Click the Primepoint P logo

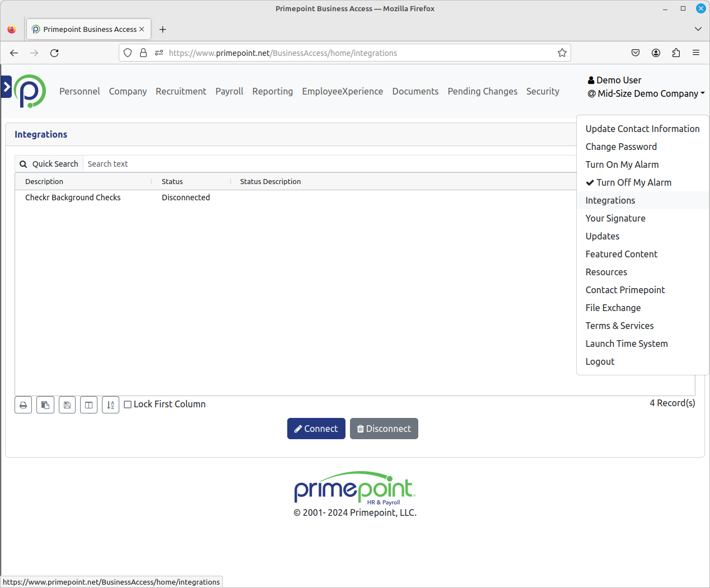[30, 91]
